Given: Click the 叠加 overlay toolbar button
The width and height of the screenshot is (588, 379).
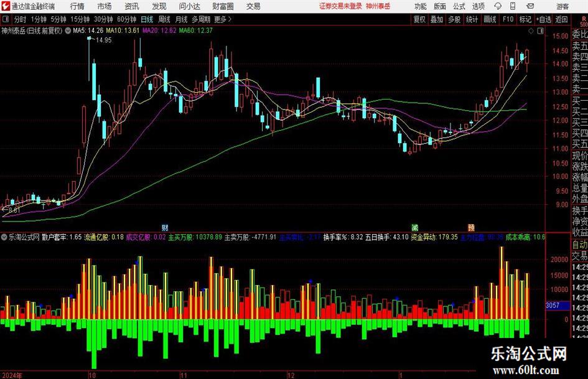Looking at the screenshot, I should (x=437, y=19).
